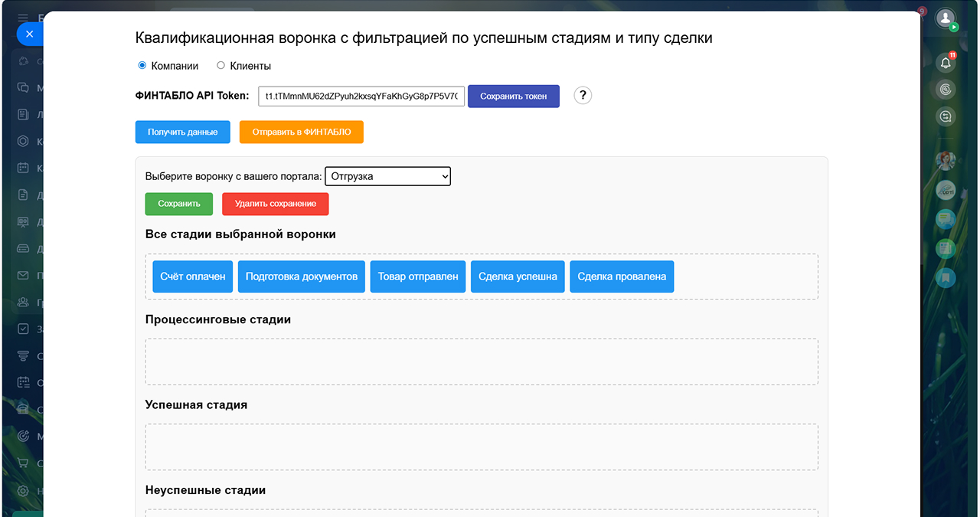Select the Компании radio button

click(142, 66)
